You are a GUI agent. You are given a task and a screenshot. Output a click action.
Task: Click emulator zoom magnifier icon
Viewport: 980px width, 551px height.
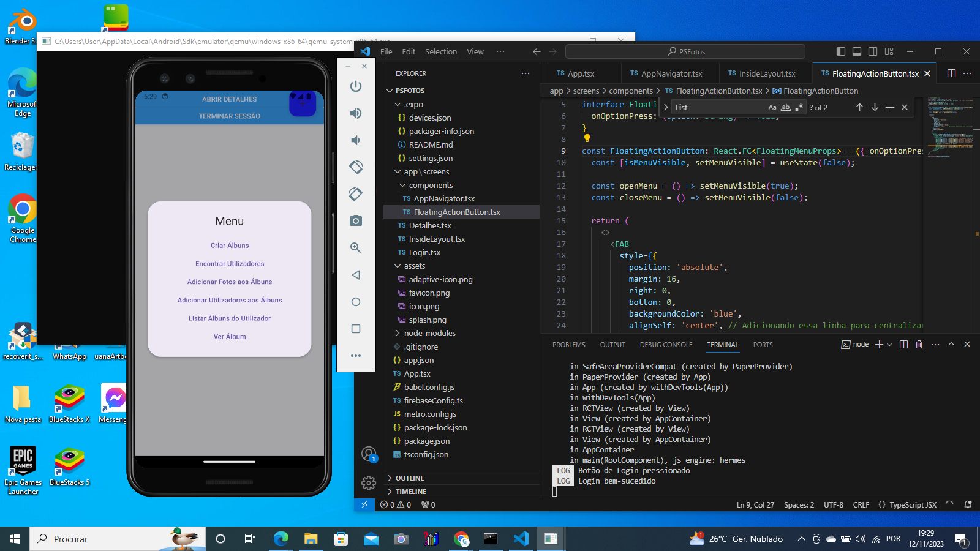[x=355, y=248]
